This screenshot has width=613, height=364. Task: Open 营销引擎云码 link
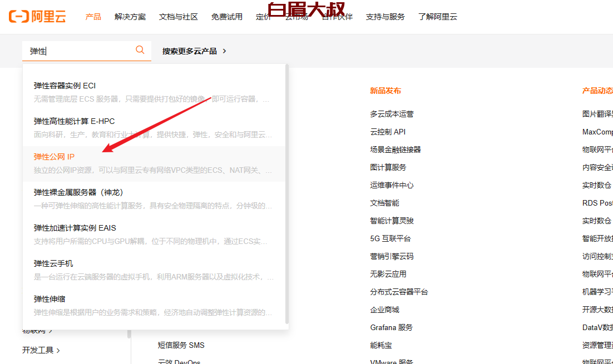tap(392, 257)
